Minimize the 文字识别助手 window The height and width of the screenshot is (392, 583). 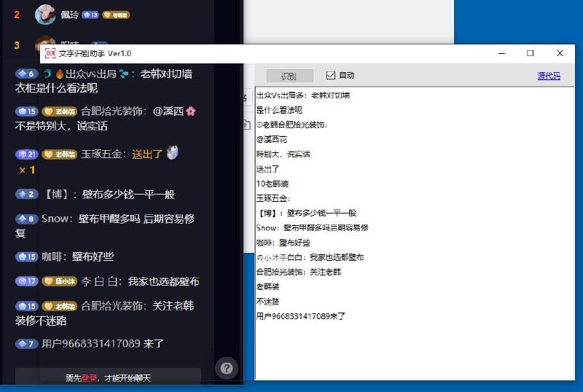click(x=501, y=53)
